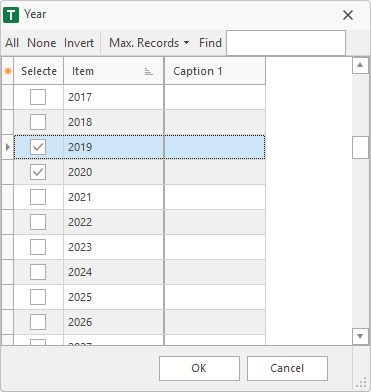Untick the checkbox for 2020
This screenshot has height=392, width=371.
(x=38, y=172)
